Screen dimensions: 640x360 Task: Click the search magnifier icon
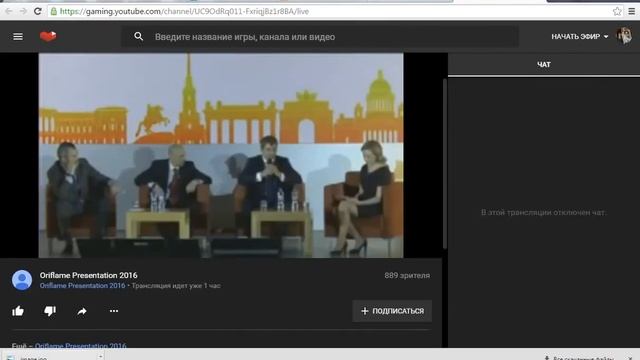pyautogui.click(x=139, y=37)
